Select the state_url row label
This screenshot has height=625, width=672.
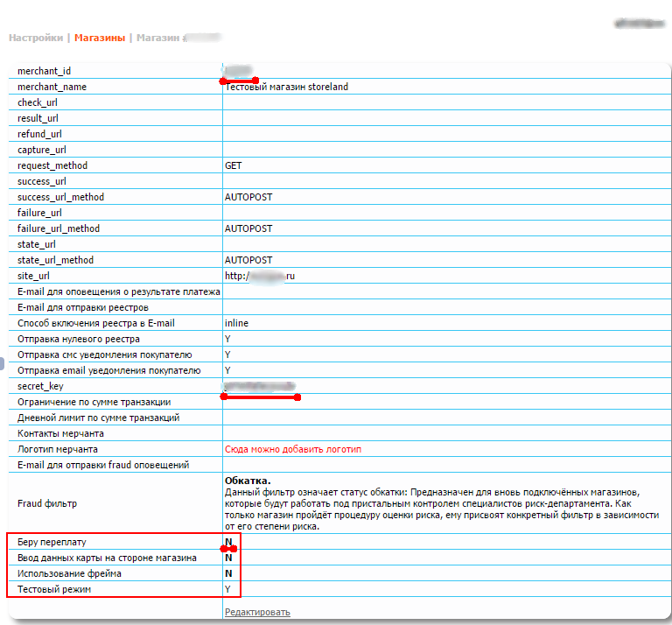[x=37, y=244]
